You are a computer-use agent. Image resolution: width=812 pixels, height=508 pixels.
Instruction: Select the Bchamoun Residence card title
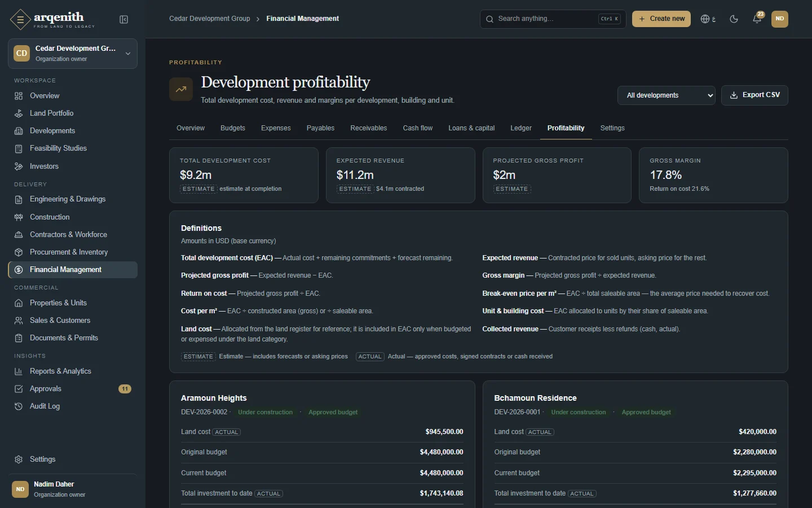point(536,398)
